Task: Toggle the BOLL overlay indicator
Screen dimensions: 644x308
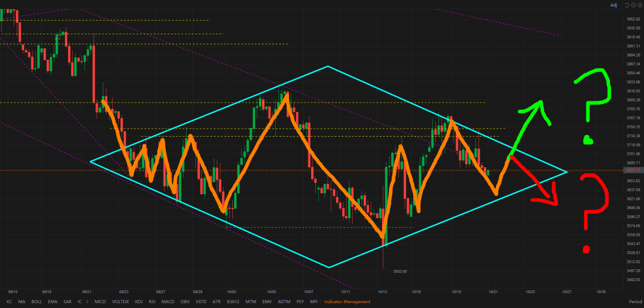Action: tap(37, 302)
